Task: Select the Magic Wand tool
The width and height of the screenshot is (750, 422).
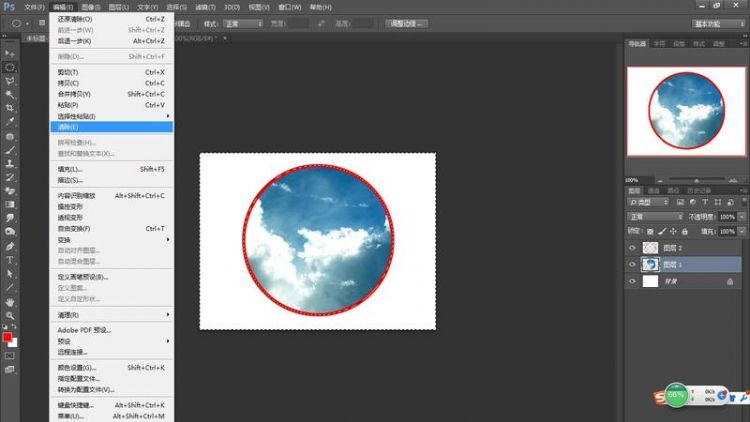Action: coord(10,94)
